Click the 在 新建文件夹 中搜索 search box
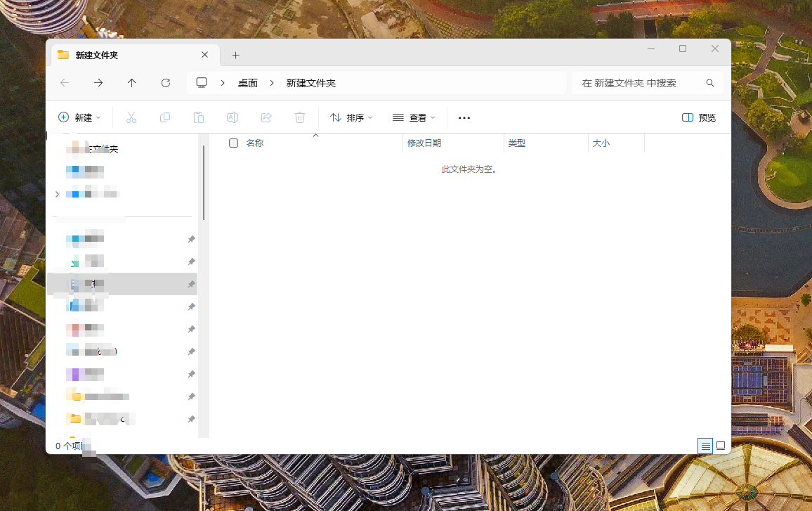 coord(639,83)
